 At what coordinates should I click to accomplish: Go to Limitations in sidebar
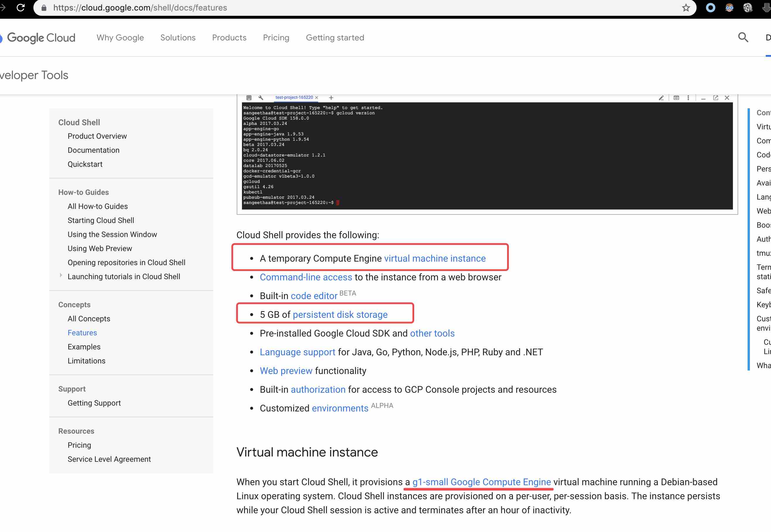coord(86,361)
